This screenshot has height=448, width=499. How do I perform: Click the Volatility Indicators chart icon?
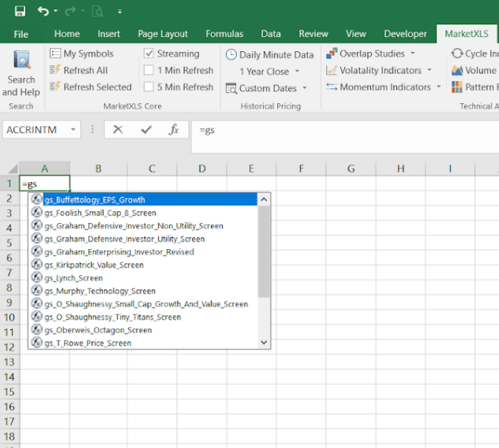[x=332, y=70]
